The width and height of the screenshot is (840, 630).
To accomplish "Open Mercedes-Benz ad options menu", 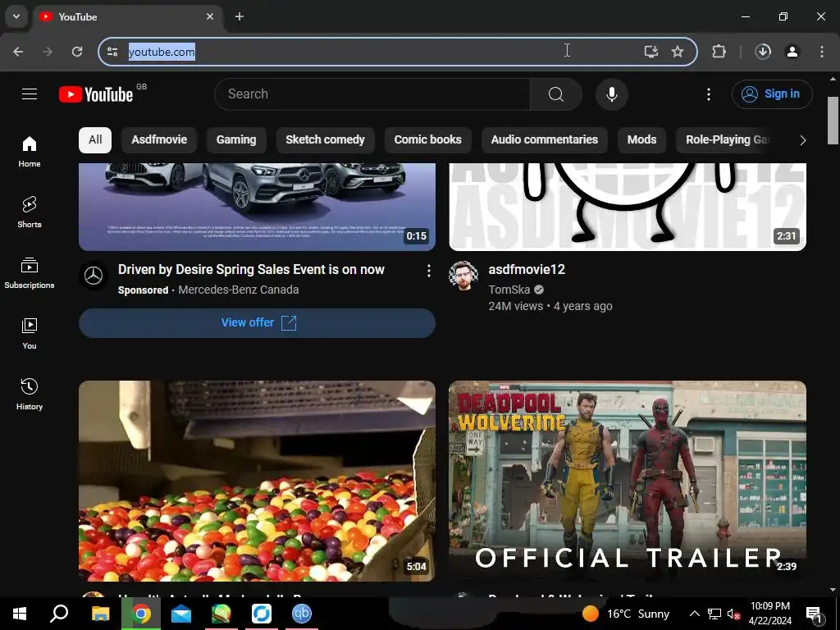I will [428, 271].
